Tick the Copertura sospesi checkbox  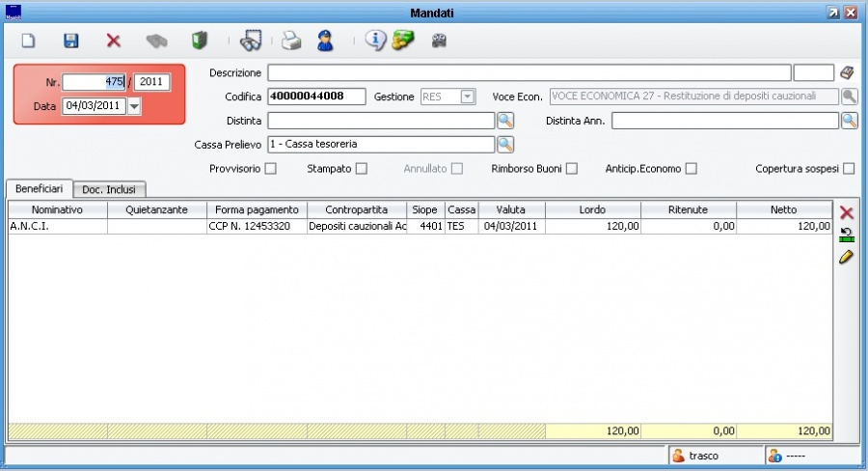tap(849, 169)
